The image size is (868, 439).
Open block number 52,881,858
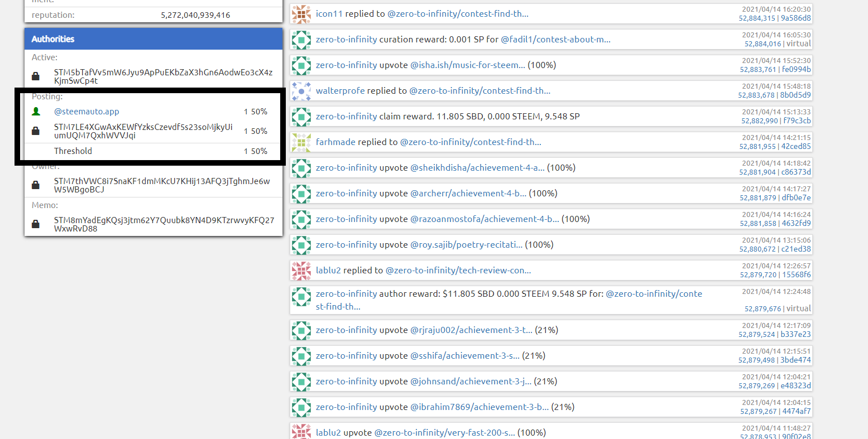point(758,224)
